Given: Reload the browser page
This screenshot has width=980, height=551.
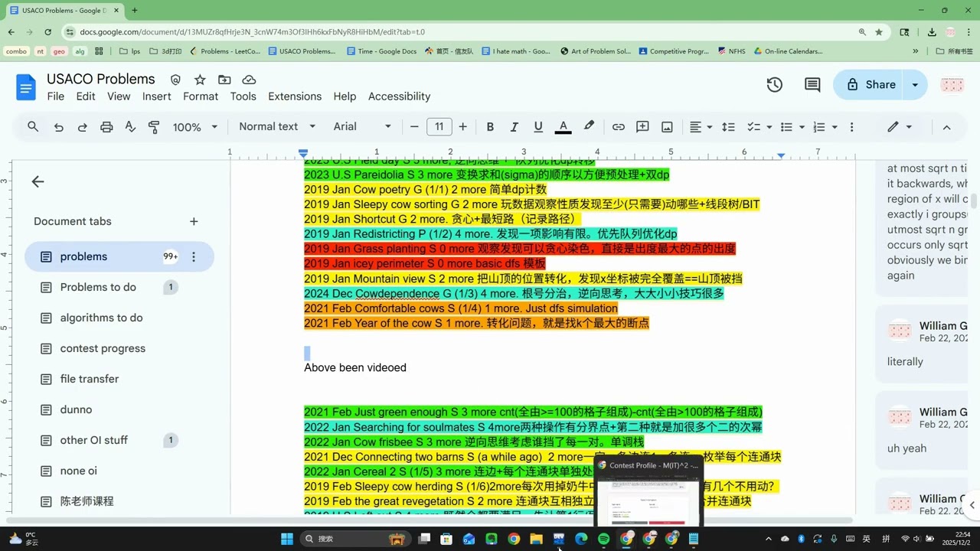Looking at the screenshot, I should pyautogui.click(x=47, y=32).
